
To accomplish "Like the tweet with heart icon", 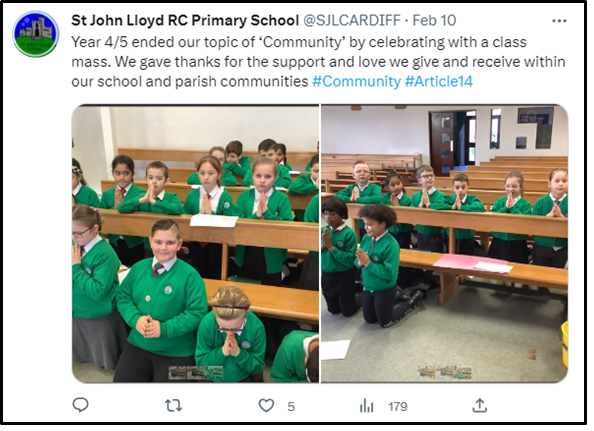I will tap(266, 406).
